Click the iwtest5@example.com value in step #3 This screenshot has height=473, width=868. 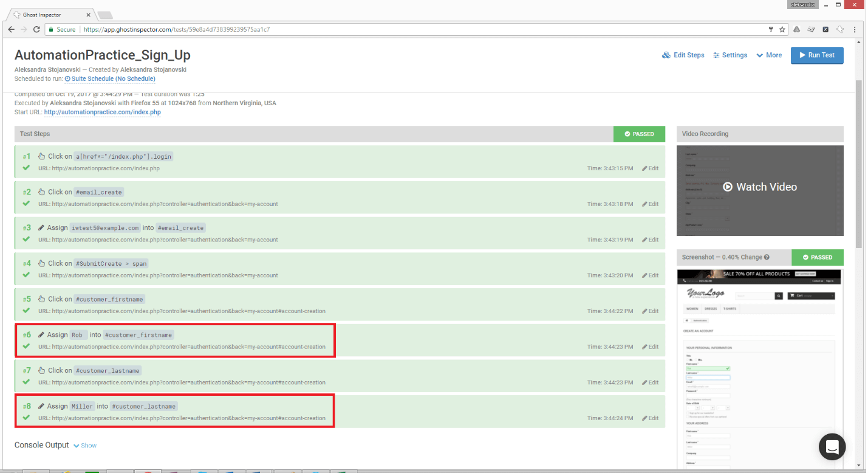point(105,228)
